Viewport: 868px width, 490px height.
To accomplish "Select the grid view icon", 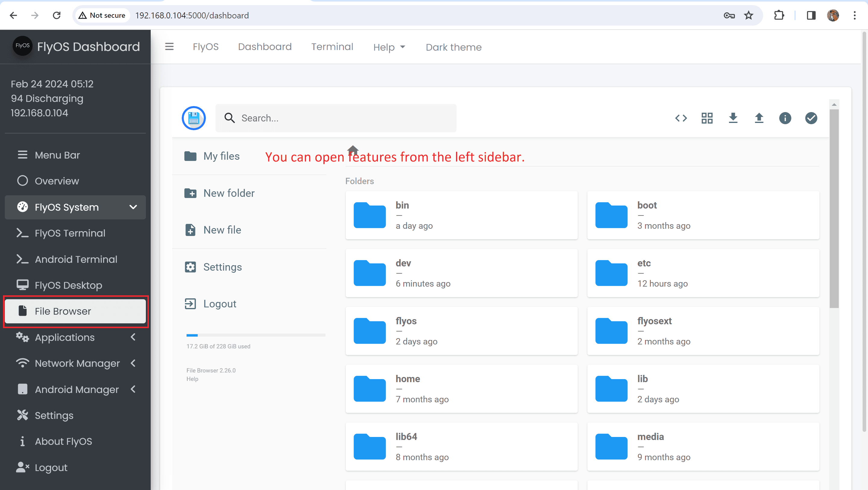I will (x=707, y=118).
